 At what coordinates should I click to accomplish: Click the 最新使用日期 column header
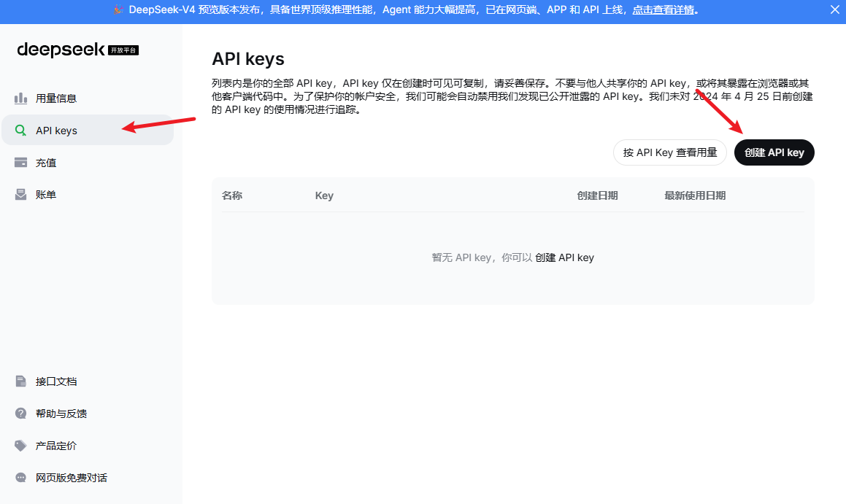(x=695, y=195)
